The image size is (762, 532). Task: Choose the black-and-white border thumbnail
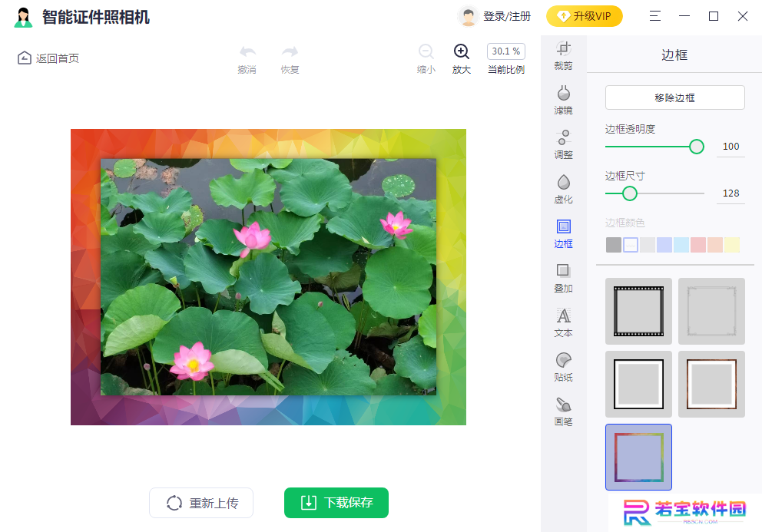pyautogui.click(x=638, y=384)
